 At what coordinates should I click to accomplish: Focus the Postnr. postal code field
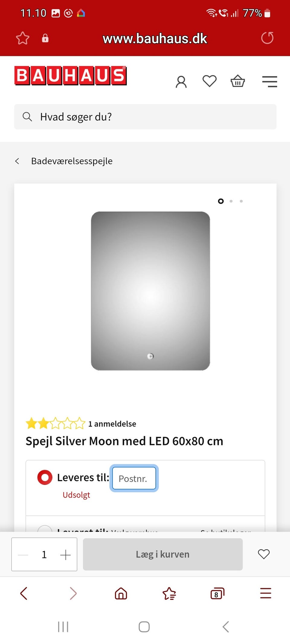pyautogui.click(x=134, y=478)
